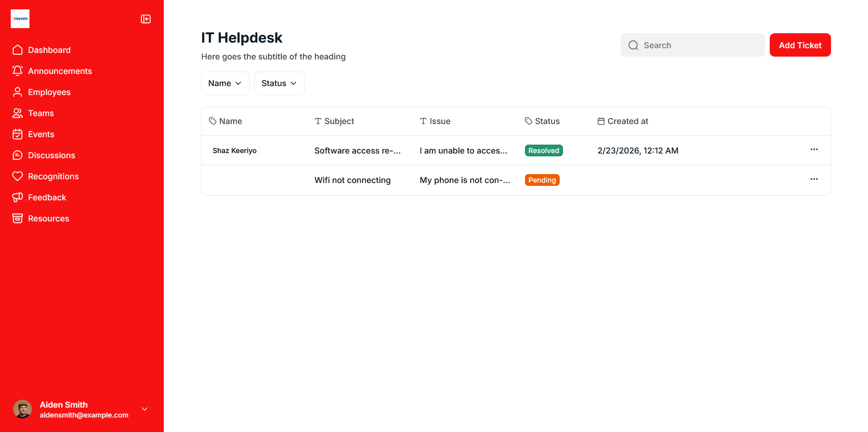
Task: Click the Dashboard home icon
Action: click(x=18, y=50)
